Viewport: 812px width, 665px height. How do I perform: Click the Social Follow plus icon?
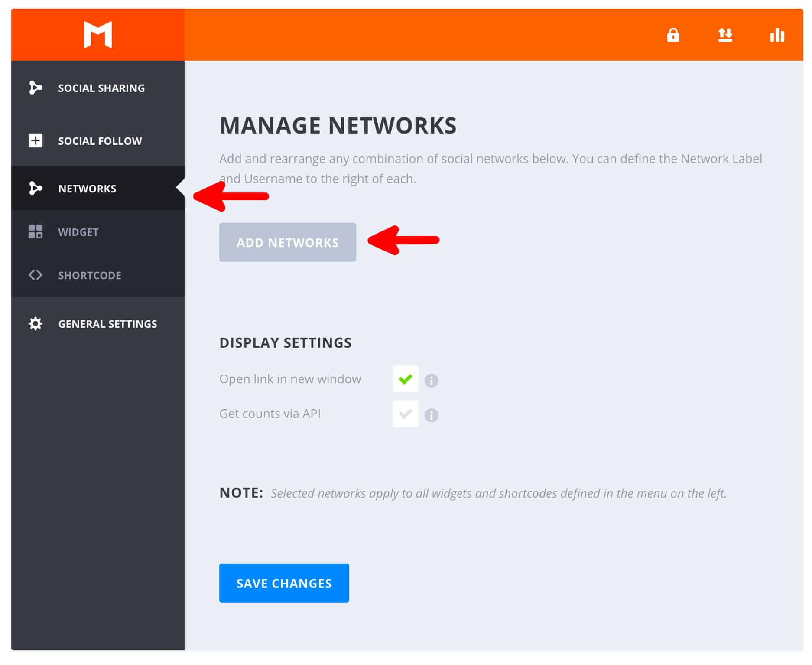36,140
